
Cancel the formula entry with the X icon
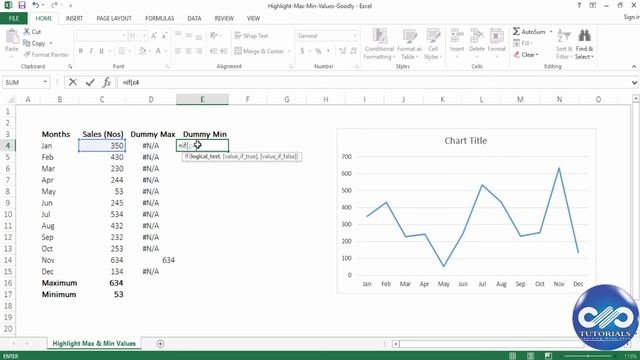73,82
